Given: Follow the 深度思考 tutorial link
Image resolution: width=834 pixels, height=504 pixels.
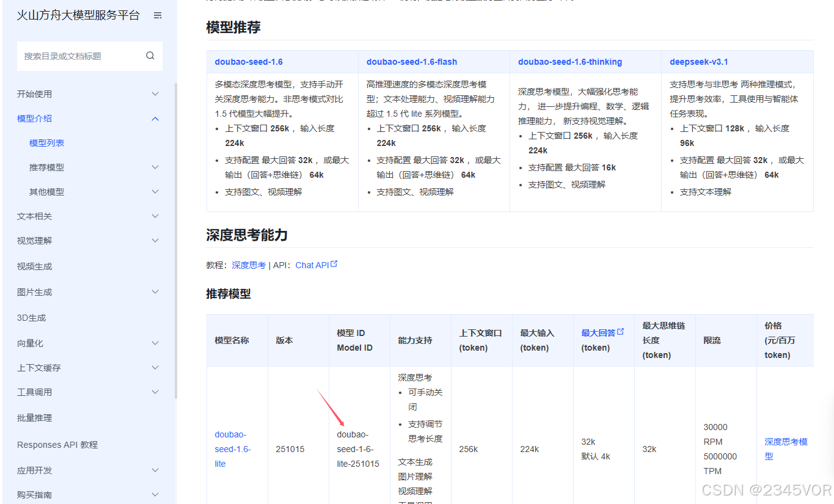Looking at the screenshot, I should pos(249,265).
